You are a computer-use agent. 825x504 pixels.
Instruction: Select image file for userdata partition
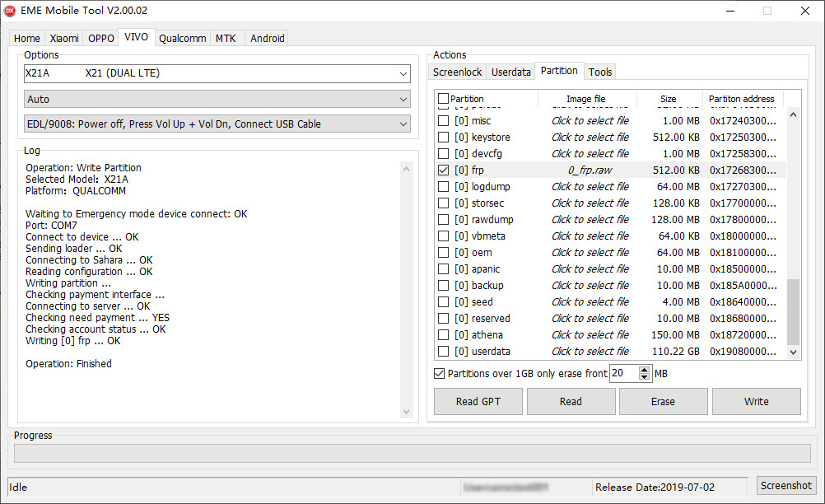[590, 352]
